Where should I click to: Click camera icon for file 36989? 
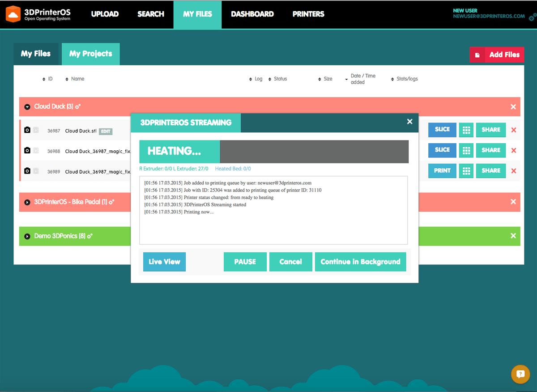(x=27, y=171)
